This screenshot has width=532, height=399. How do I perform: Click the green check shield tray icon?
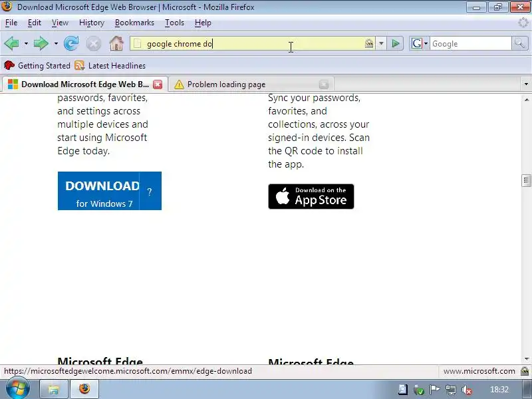pos(419,390)
